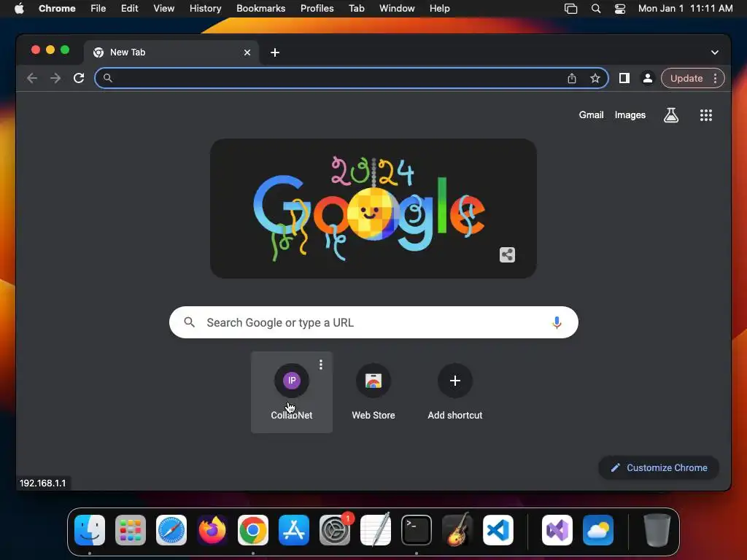747x560 pixels.
Task: Open TextEdit from the Dock
Action: [x=376, y=530]
